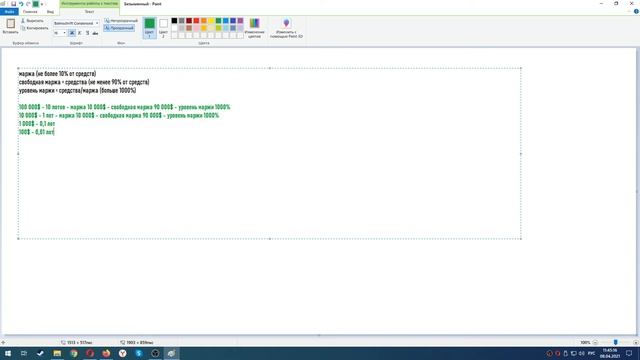Click green line starting '100 000$ - 10 лотов'
Viewport: 640px width, 360px height.
click(x=124, y=107)
